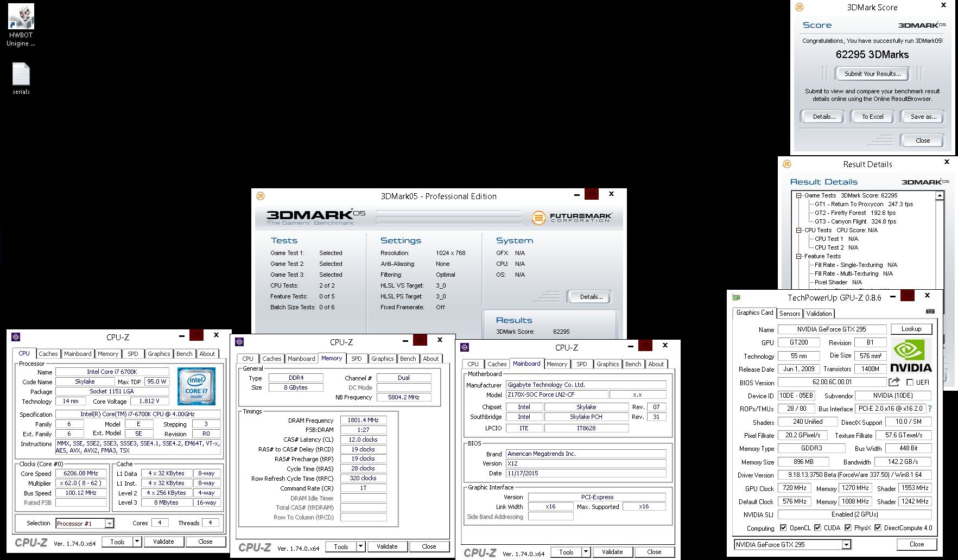Switch to the Validation tab in GPU-Z
Screen dimensions: 958x560
[x=819, y=314]
